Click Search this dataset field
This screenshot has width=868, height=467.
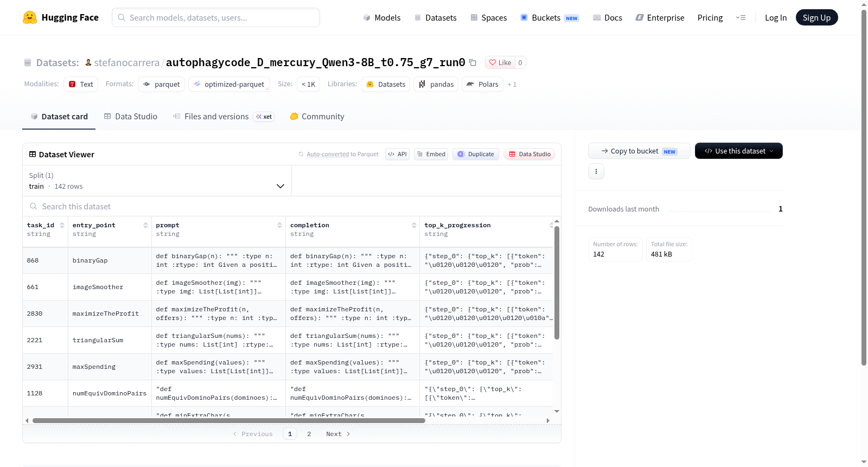(292, 206)
